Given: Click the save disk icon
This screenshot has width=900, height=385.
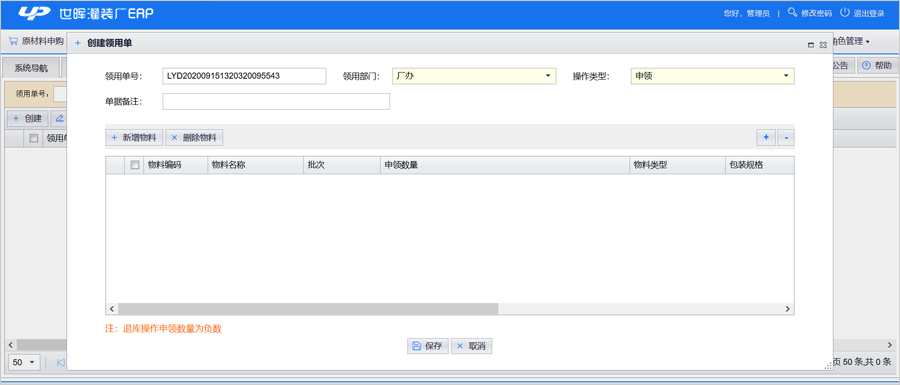Looking at the screenshot, I should click(417, 346).
